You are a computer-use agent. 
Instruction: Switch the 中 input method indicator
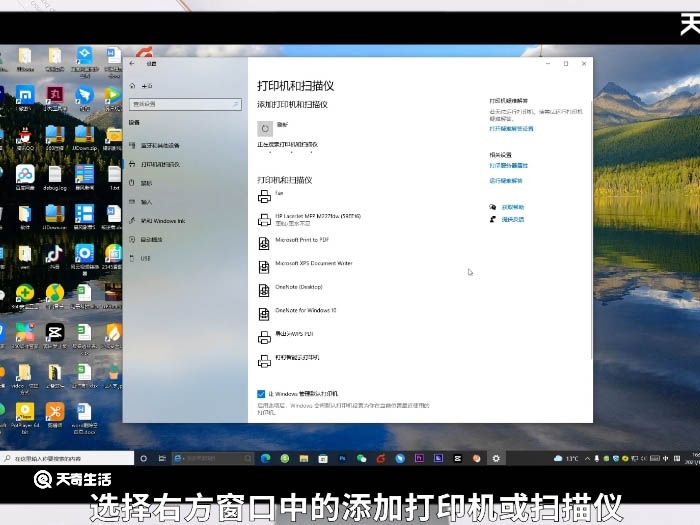[x=666, y=458]
